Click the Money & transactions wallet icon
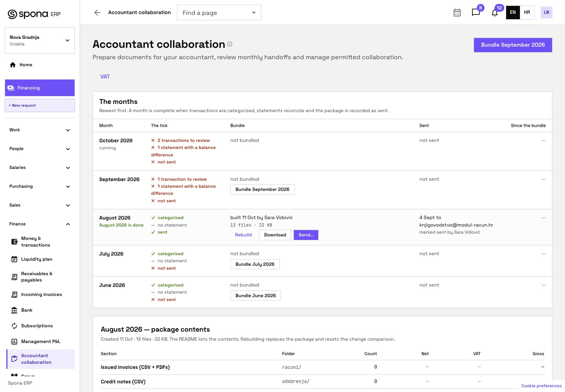The width and height of the screenshot is (565, 392). pos(14,241)
